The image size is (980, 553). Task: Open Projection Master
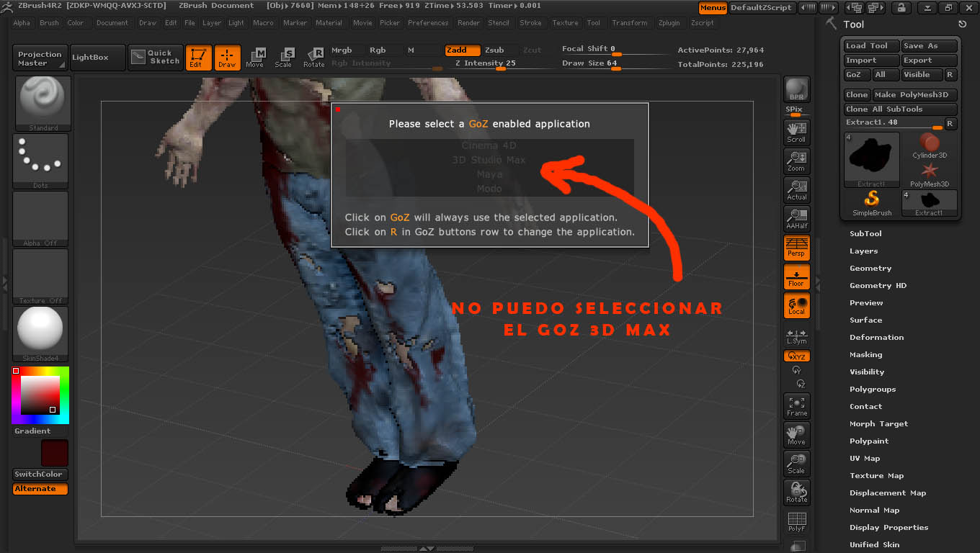tap(40, 58)
